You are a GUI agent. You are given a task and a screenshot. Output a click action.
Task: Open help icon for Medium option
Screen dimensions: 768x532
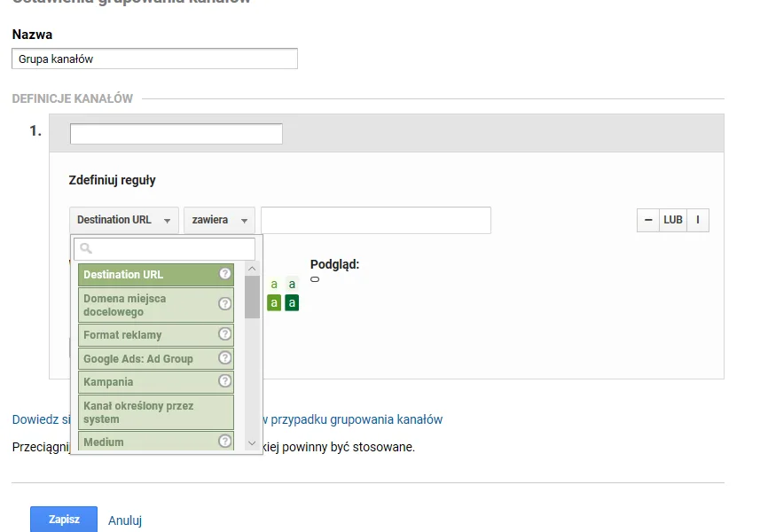tap(225, 442)
